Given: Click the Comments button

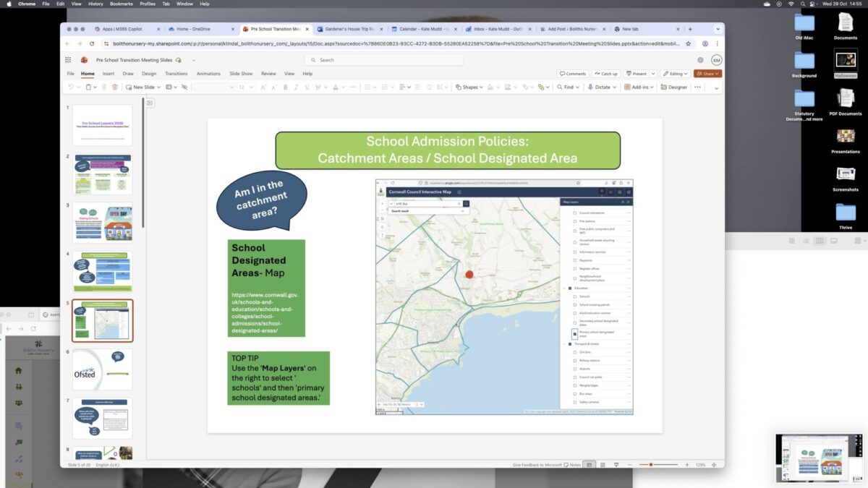Looking at the screenshot, I should click(x=572, y=74).
